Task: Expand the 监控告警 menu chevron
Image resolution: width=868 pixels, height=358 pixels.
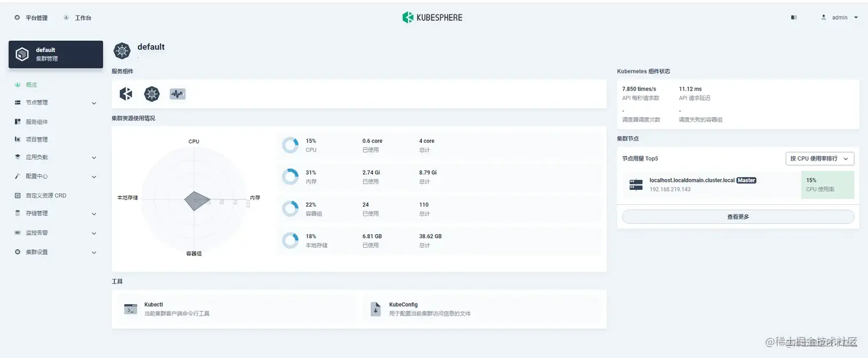Action: point(94,234)
